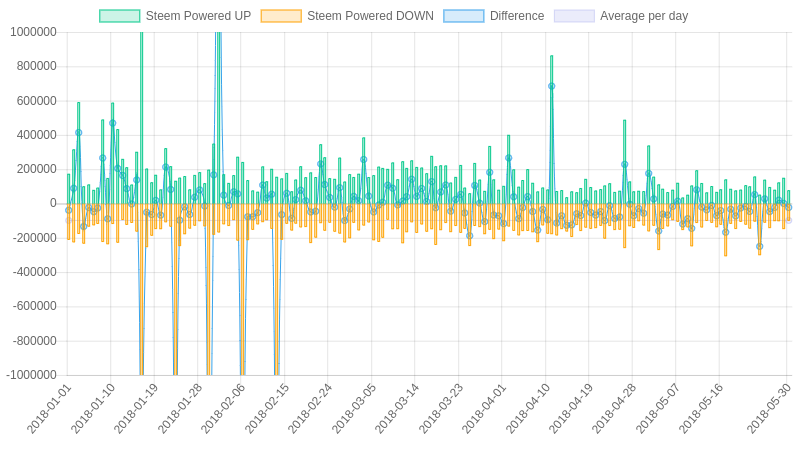The width and height of the screenshot is (798, 450).
Task: Click the Difference point near -250000 in late May
Action: [x=759, y=246]
